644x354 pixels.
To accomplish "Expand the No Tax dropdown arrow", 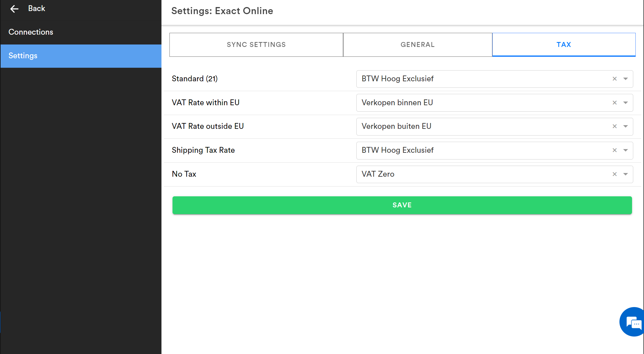I will pos(626,174).
